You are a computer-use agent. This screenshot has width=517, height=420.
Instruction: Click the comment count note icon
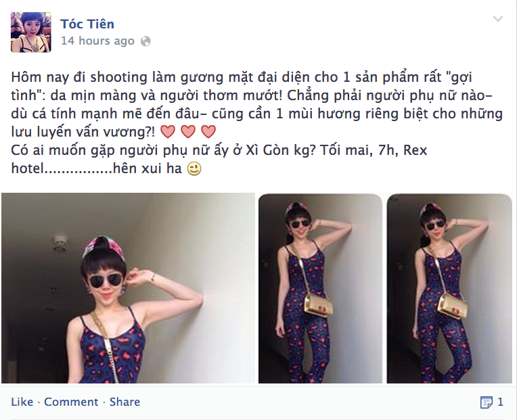tap(486, 402)
